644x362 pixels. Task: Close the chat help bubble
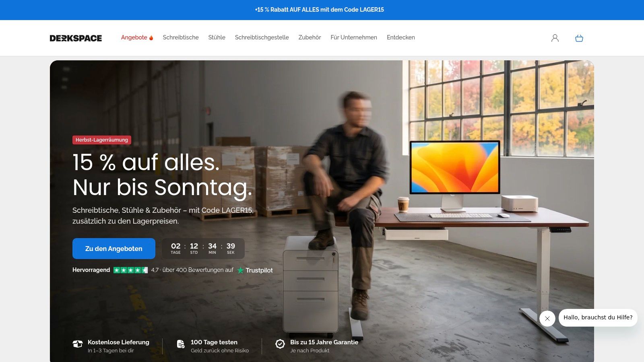(x=547, y=318)
